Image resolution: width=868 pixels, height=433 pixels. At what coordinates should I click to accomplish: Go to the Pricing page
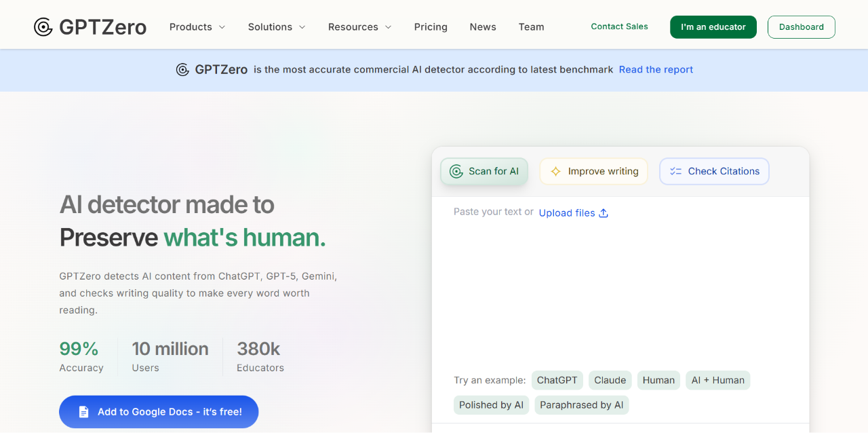[431, 27]
